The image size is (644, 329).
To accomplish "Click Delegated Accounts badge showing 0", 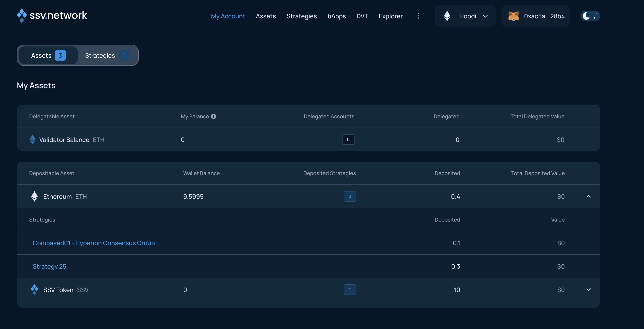I will (x=348, y=140).
